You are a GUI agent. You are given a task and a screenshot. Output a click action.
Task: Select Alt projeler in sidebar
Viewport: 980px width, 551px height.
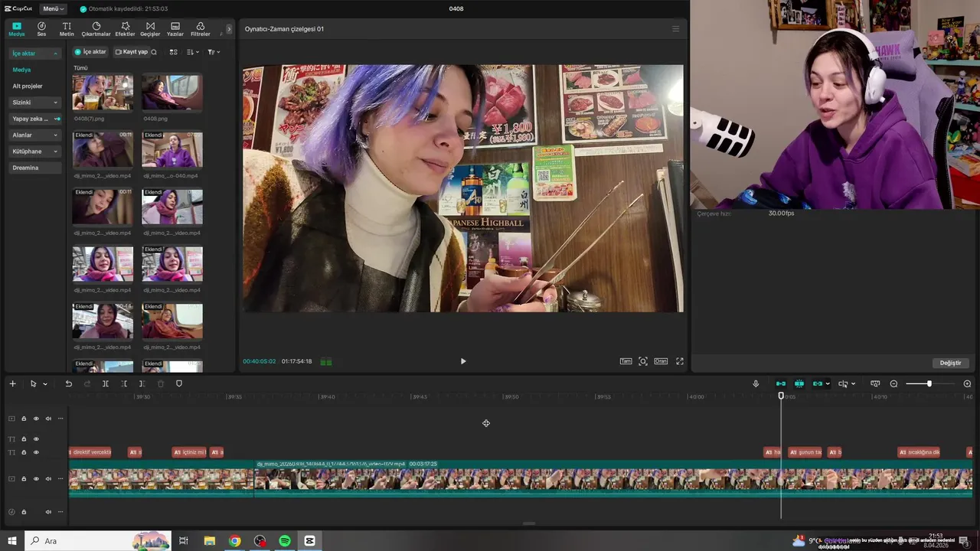28,86
